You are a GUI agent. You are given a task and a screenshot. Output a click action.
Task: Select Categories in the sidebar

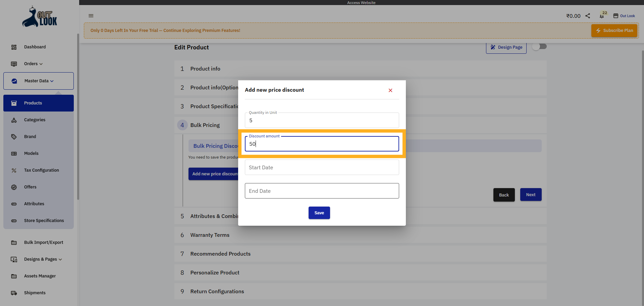pos(35,120)
